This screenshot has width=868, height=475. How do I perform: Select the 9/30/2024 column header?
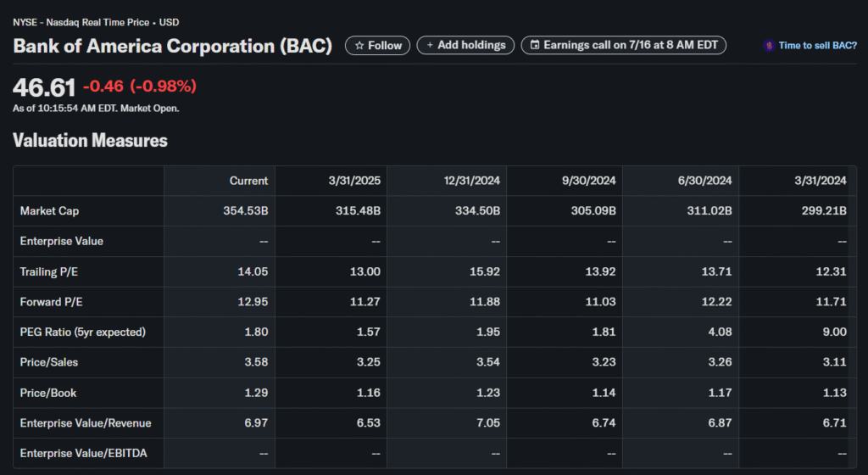pyautogui.click(x=588, y=181)
